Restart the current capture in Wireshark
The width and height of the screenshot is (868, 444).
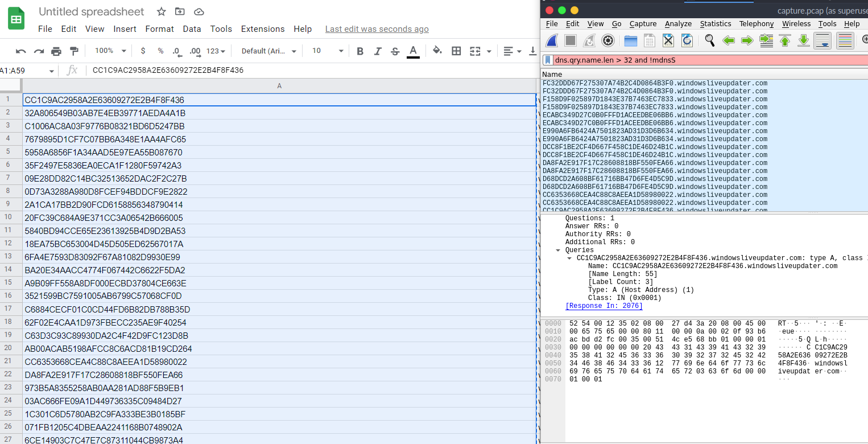tap(589, 40)
